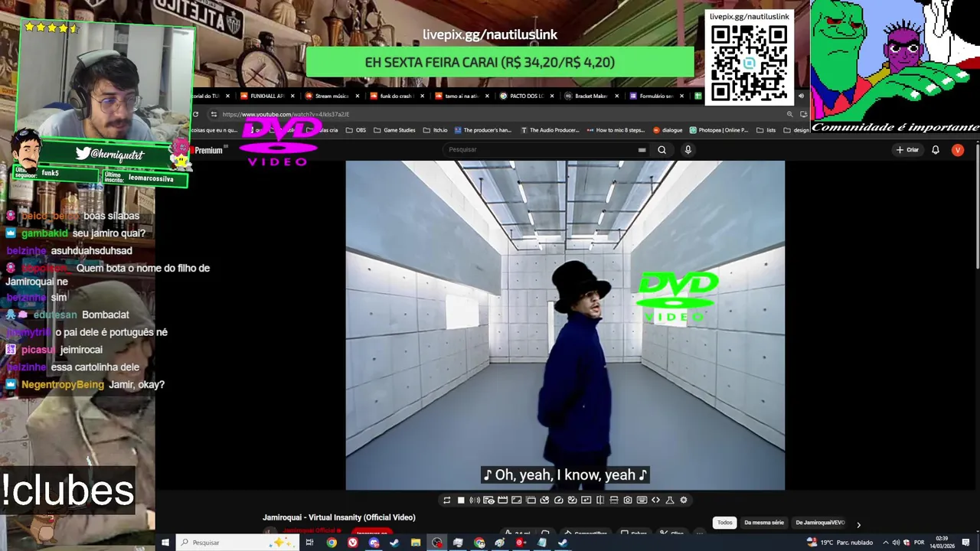Screen dimensions: 980x551
Task: Open the gear settings icon in the player toolbar
Action: click(684, 500)
